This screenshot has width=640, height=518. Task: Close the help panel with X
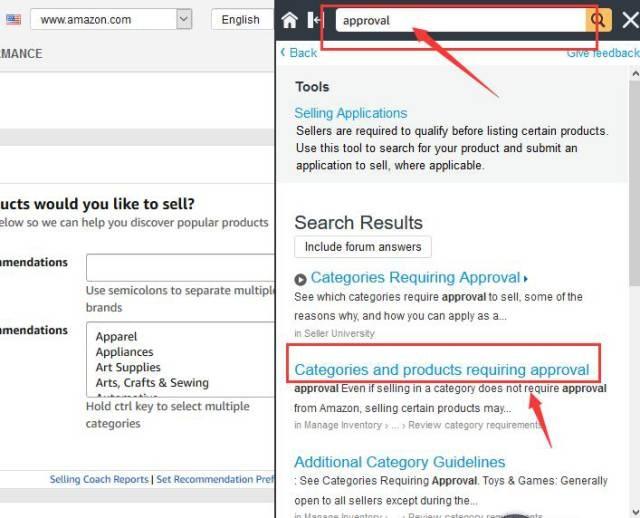(x=630, y=20)
